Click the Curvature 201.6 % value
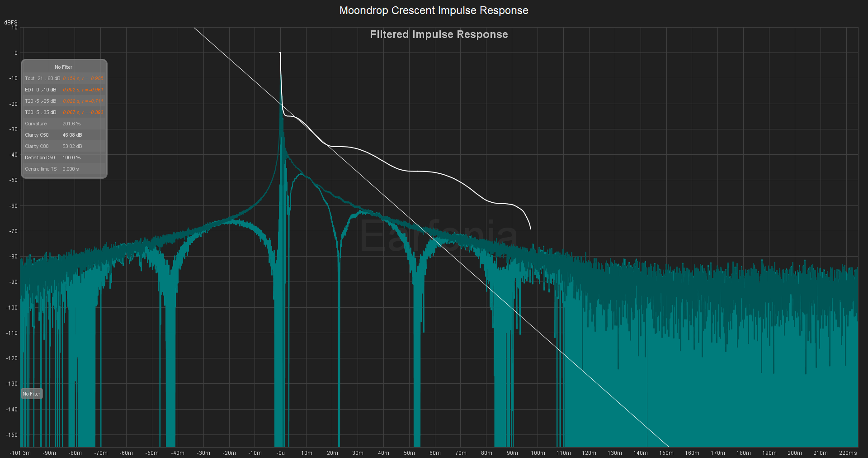Image resolution: width=868 pixels, height=458 pixels. point(71,124)
